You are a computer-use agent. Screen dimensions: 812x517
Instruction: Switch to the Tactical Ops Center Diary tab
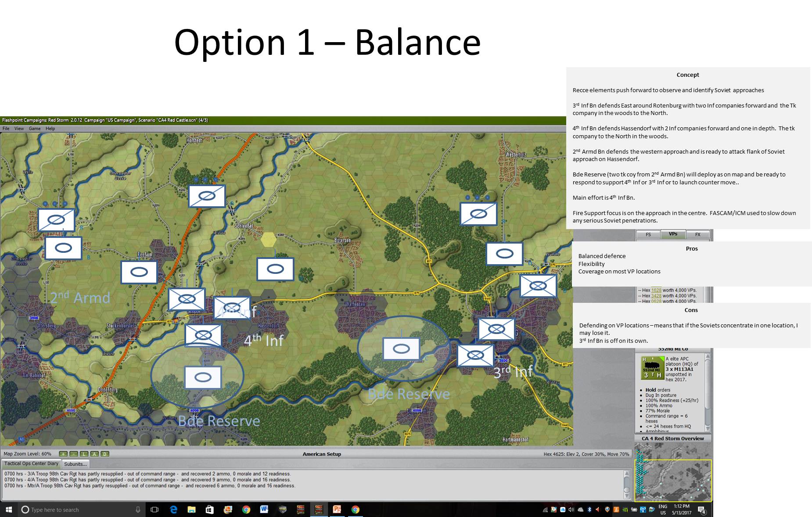[x=31, y=463]
